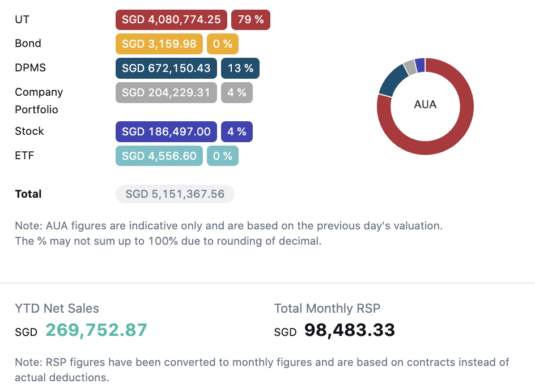Select the Bond 0 % yellow badge
This screenshot has width=535, height=392.
223,44
